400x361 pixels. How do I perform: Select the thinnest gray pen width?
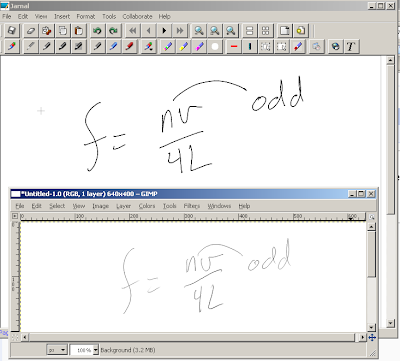(31, 46)
